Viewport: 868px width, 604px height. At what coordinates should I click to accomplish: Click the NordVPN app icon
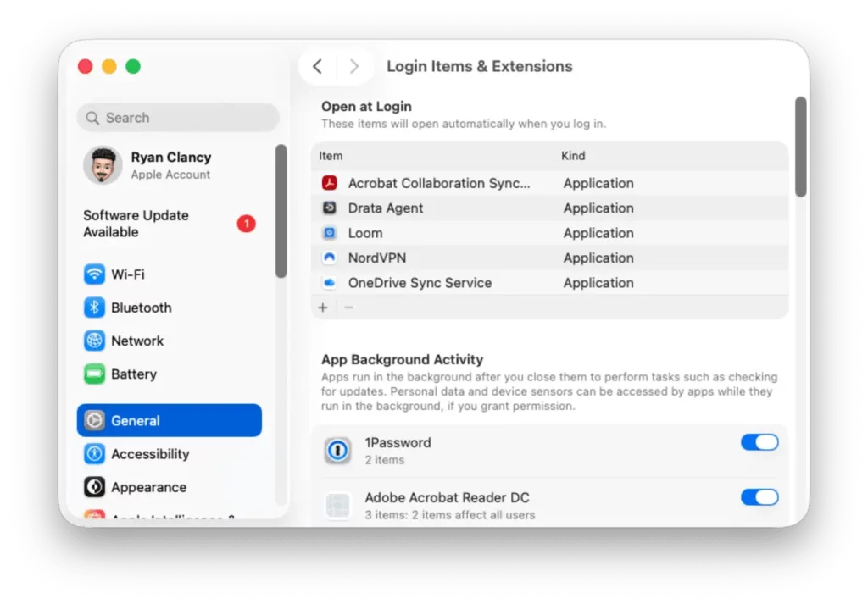coord(330,258)
